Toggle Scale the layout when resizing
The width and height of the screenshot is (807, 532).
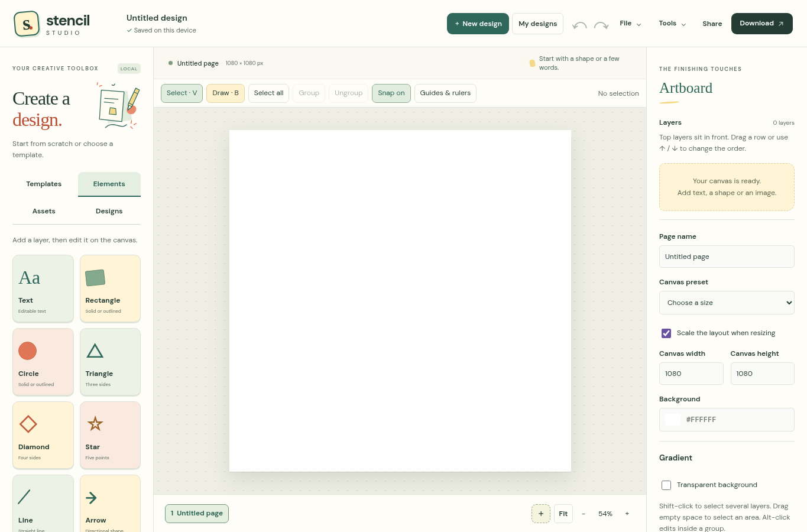point(666,333)
